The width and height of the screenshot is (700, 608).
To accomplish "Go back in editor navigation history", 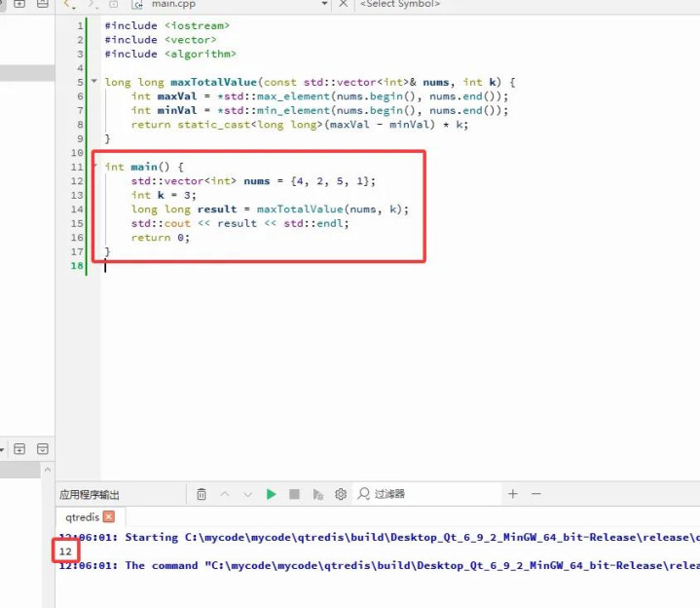I will (68, 5).
